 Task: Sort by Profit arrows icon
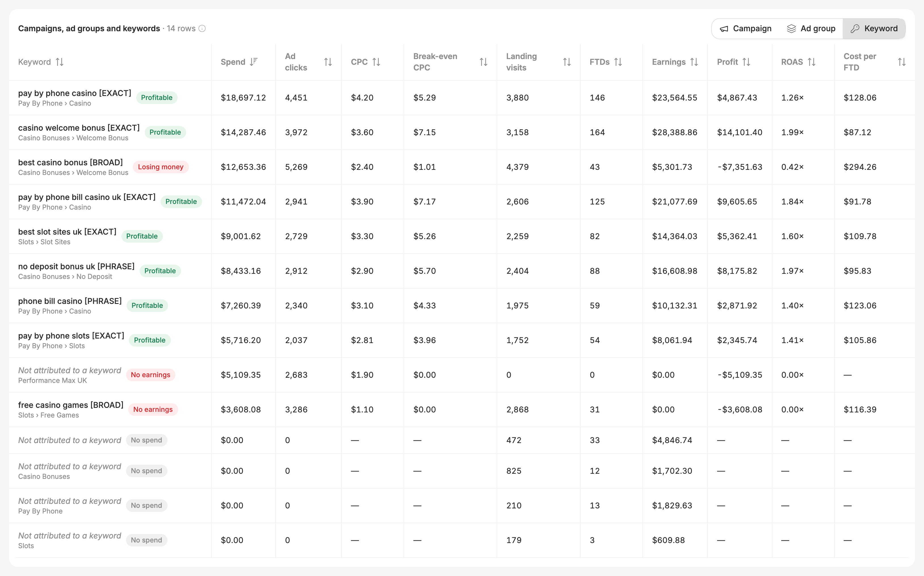click(746, 62)
